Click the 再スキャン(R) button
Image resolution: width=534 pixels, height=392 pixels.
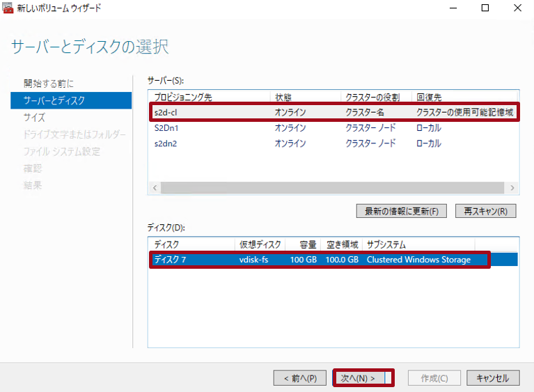pyautogui.click(x=485, y=211)
